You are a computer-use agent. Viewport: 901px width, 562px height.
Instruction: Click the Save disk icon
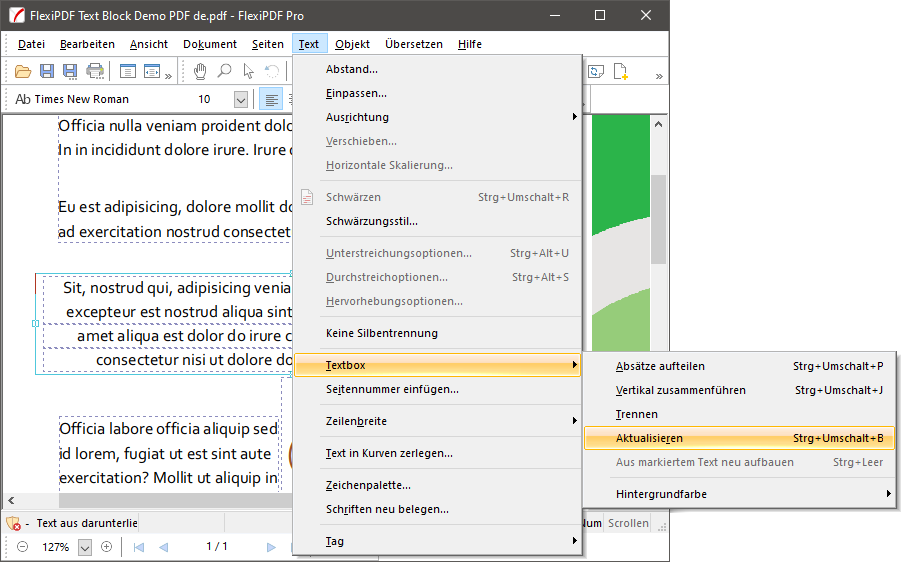tap(47, 71)
